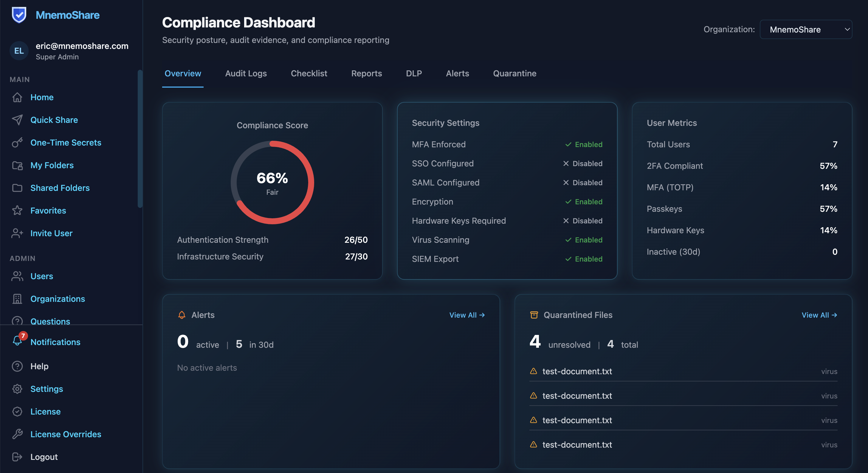
Task: Click the Logout icon
Action: 17,457
